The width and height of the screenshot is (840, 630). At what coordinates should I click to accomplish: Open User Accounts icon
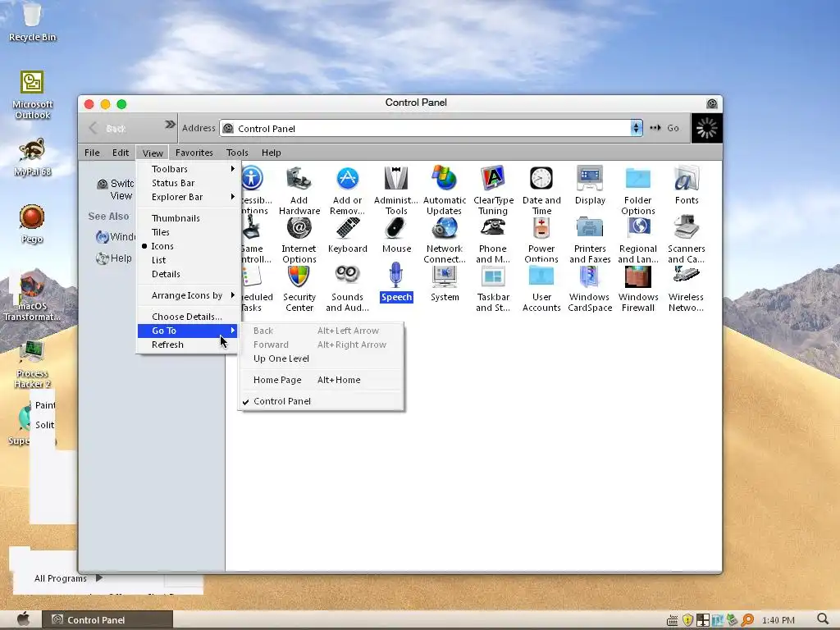point(541,288)
